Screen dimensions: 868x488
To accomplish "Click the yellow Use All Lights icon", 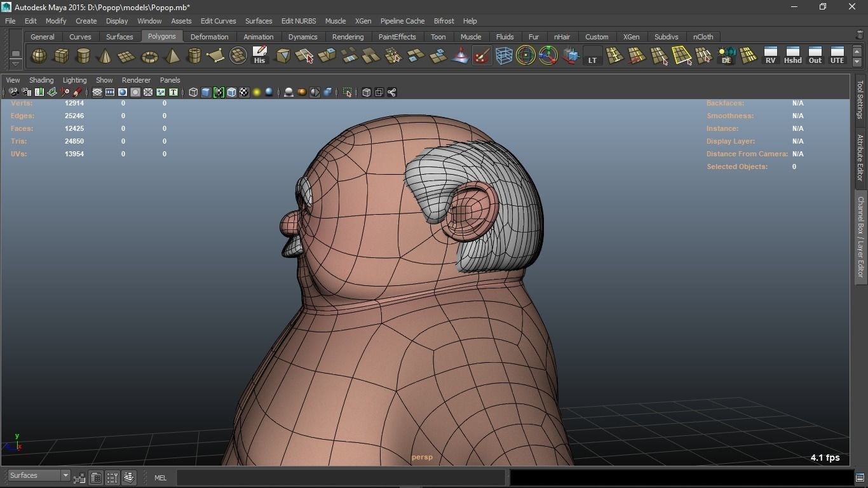I will coord(257,93).
